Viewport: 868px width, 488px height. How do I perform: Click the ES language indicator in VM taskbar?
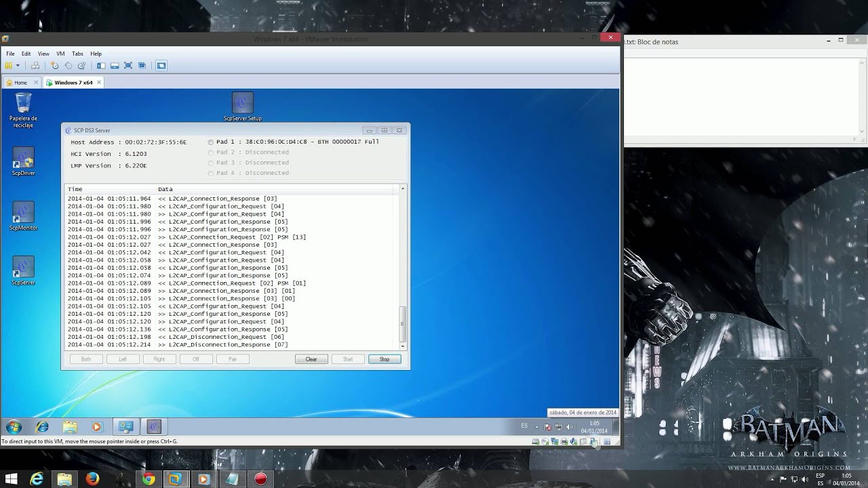coord(524,426)
